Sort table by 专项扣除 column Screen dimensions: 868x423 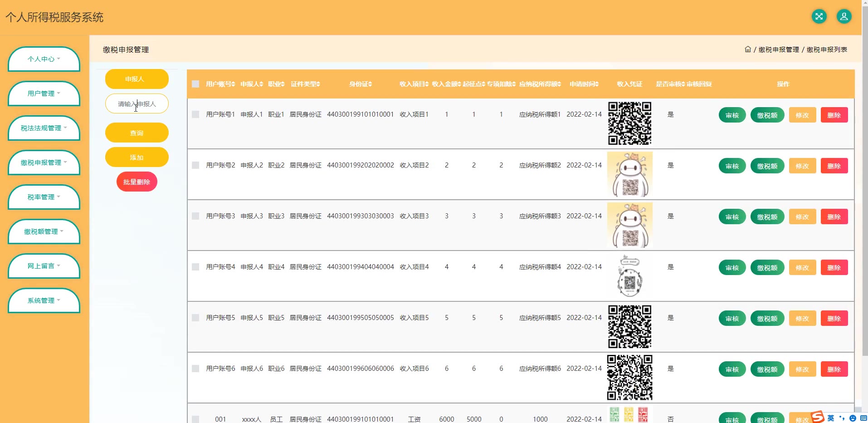501,84
